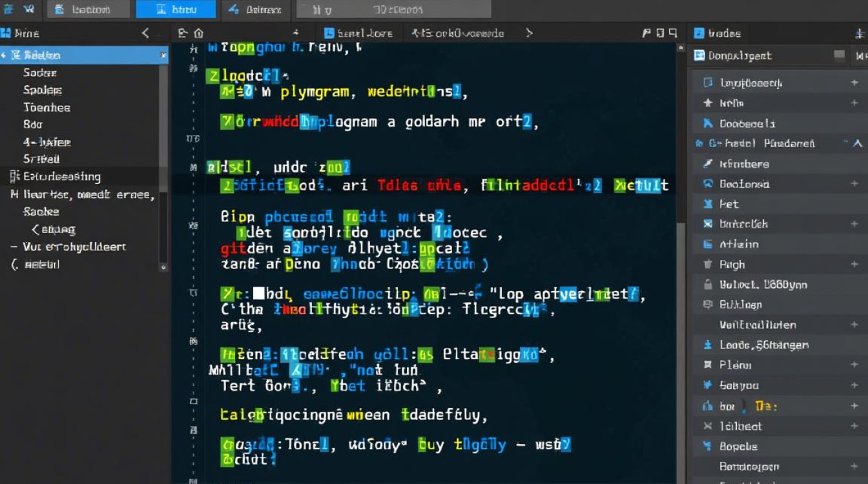Click the red-highlighted code line in editor
This screenshot has width=868, height=484.
point(423,186)
